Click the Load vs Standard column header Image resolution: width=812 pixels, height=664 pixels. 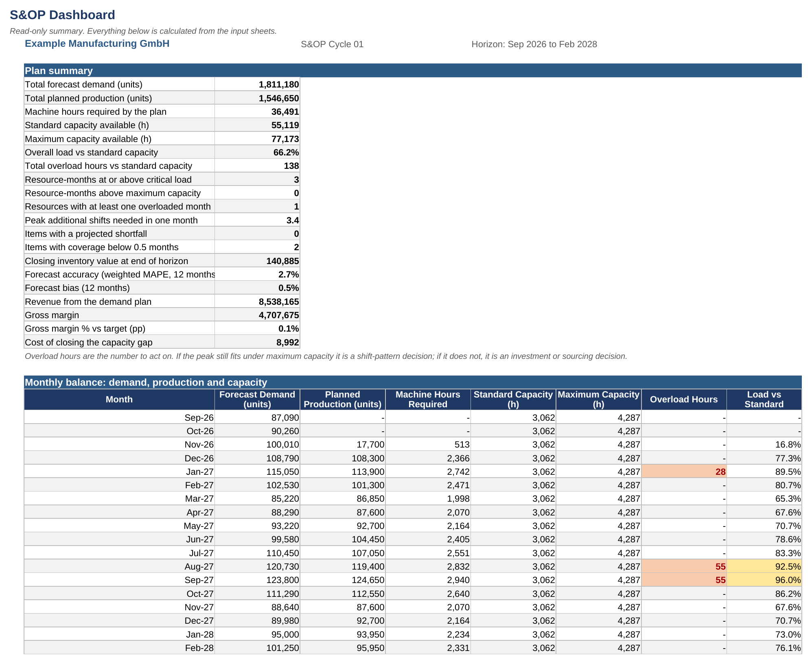point(764,400)
